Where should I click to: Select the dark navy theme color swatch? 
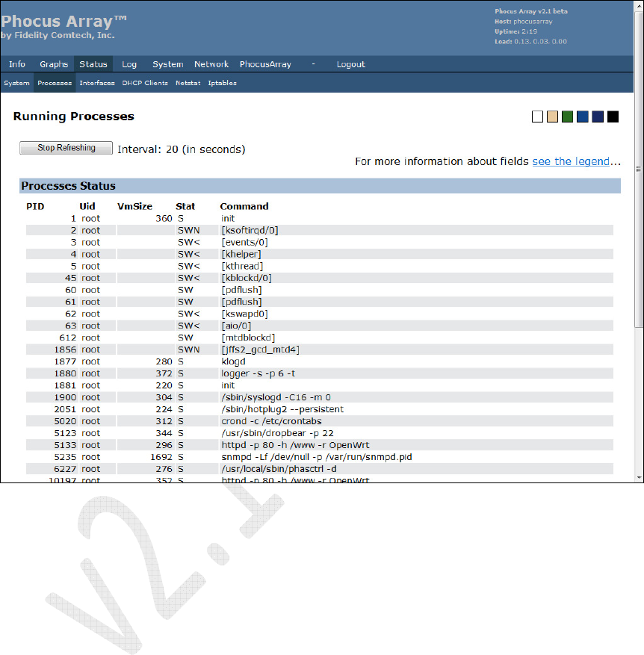click(598, 117)
